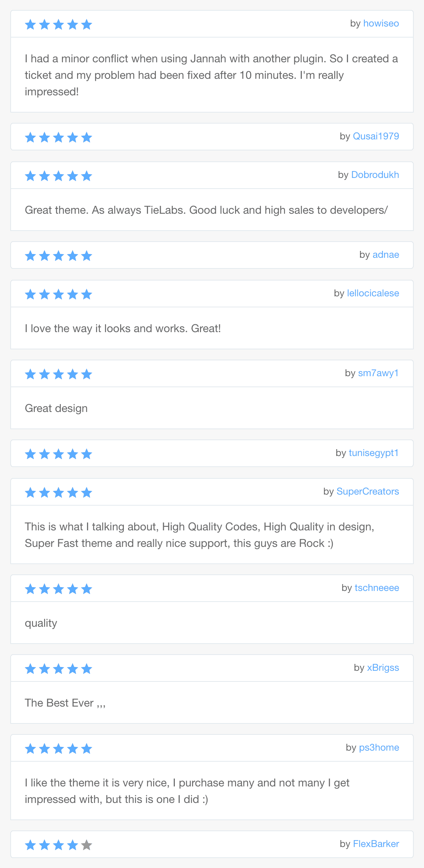The height and width of the screenshot is (868, 424).
Task: Open adnae's user profile
Action: tap(385, 255)
